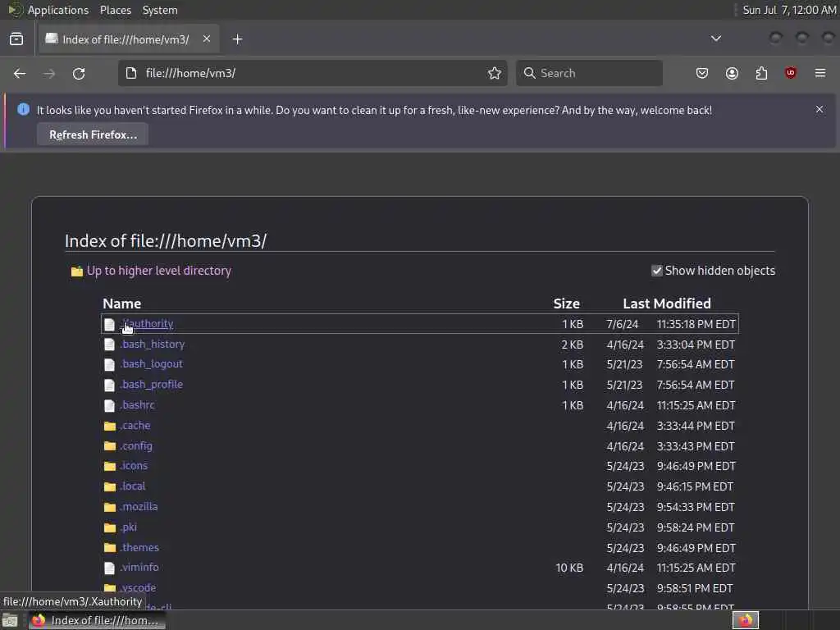This screenshot has width=840, height=630.
Task: Click the file icon beside .bash_history
Action: pyautogui.click(x=109, y=345)
